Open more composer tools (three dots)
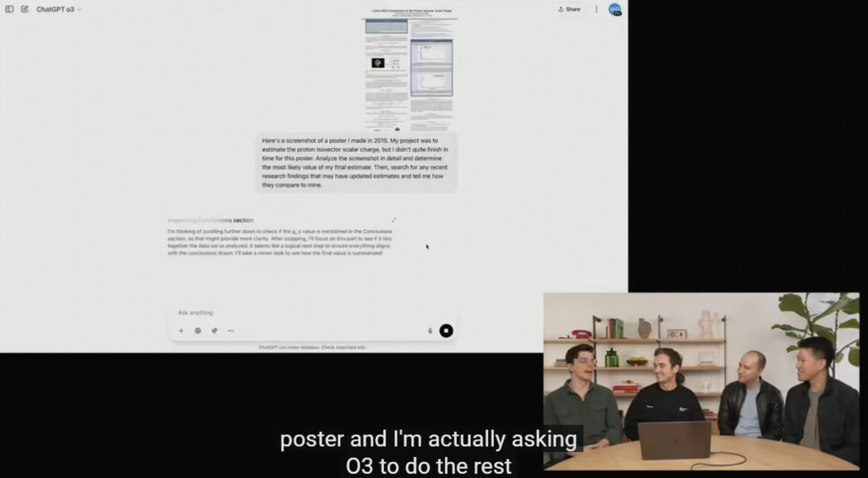This screenshot has height=478, width=868. [231, 331]
